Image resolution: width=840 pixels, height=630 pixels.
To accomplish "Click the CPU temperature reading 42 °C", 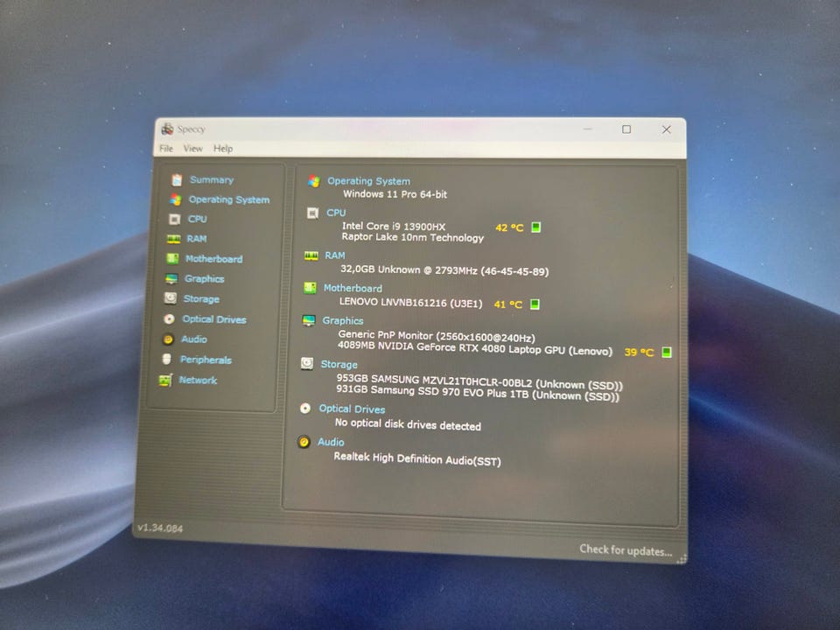I will pyautogui.click(x=509, y=227).
